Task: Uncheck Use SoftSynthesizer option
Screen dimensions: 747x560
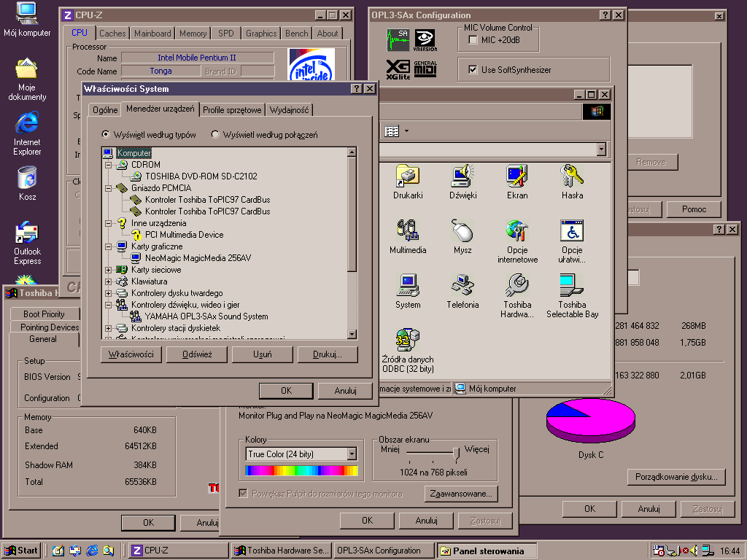Action: pos(473,70)
